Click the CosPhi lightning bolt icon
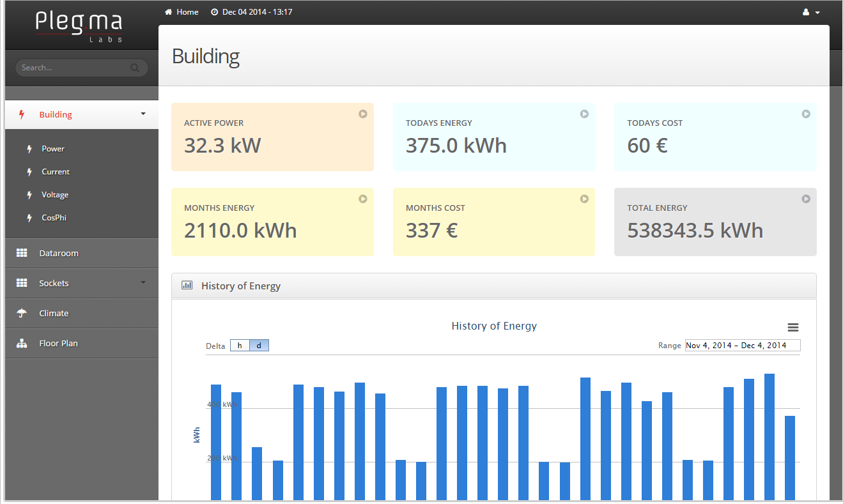Screen dimensions: 843x504 tap(29, 218)
